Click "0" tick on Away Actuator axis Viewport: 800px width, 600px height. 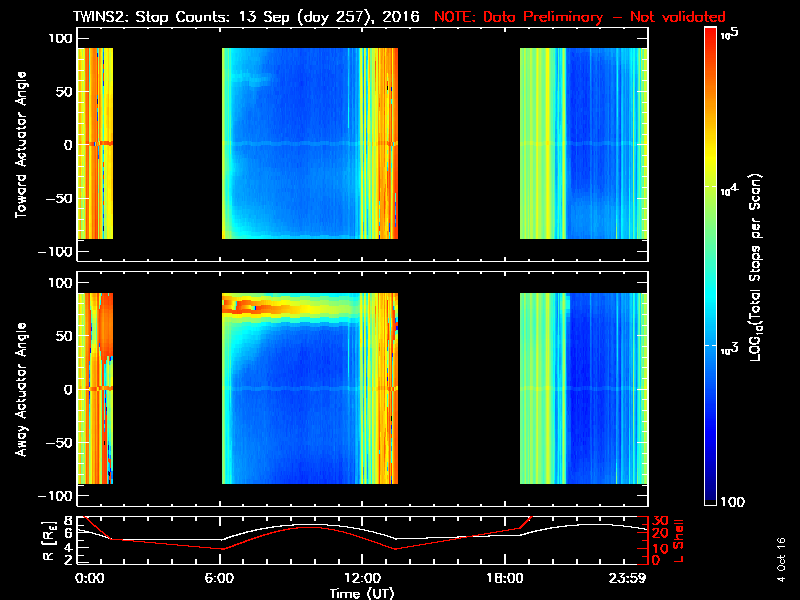coord(68,389)
